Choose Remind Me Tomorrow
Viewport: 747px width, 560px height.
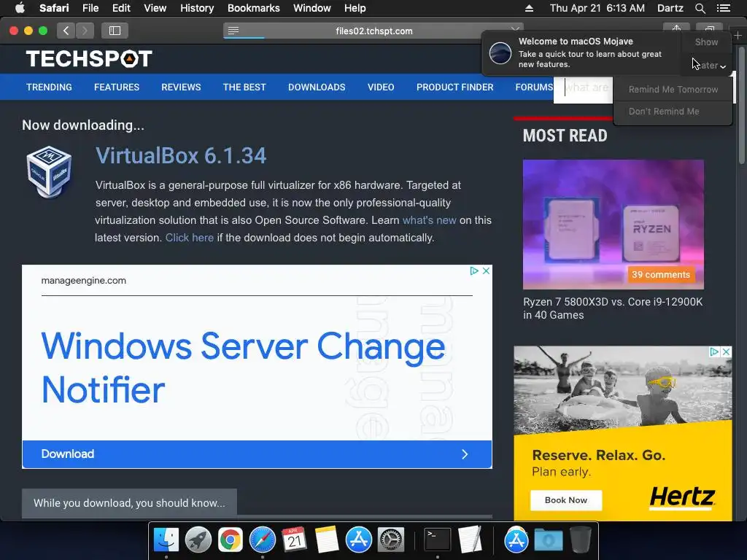[x=673, y=90]
